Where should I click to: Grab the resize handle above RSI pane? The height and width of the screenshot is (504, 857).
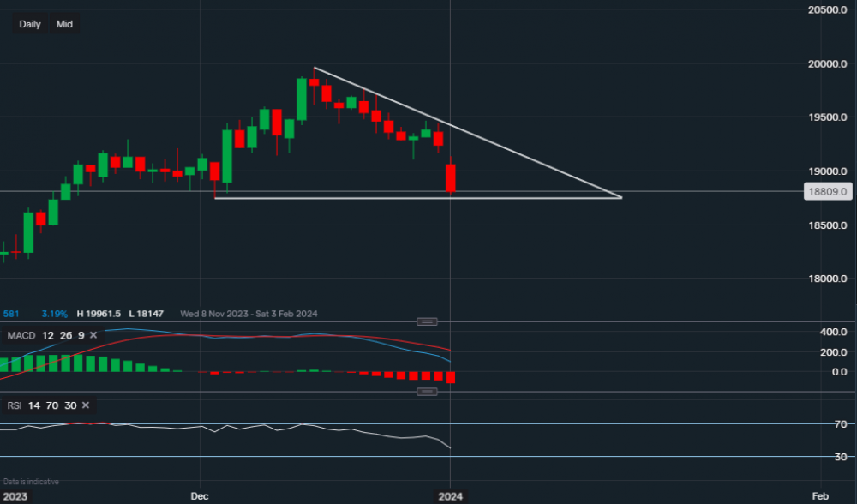pyautogui.click(x=427, y=392)
